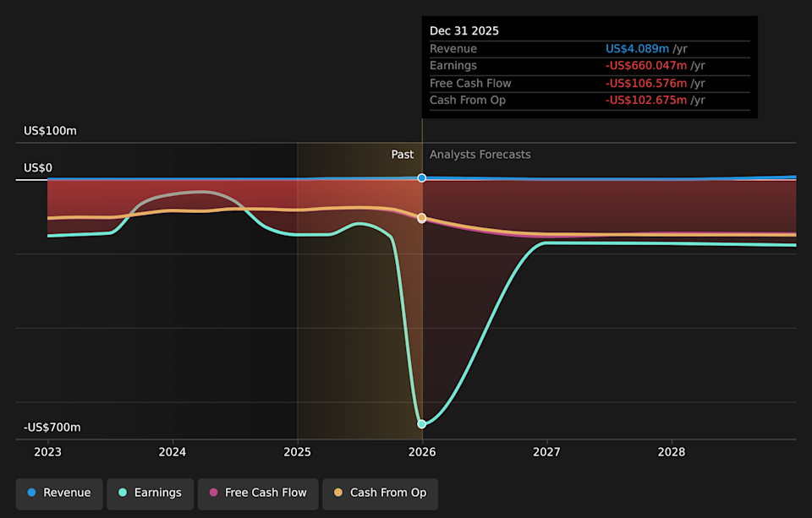Select the teal Earnings marker at chart bottom
Screen dimensions: 812x518
click(422, 424)
